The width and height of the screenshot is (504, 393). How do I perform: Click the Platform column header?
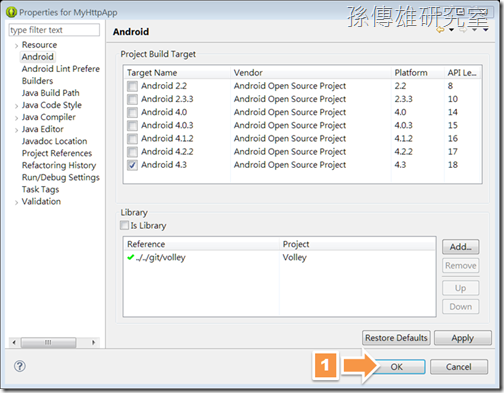point(417,73)
